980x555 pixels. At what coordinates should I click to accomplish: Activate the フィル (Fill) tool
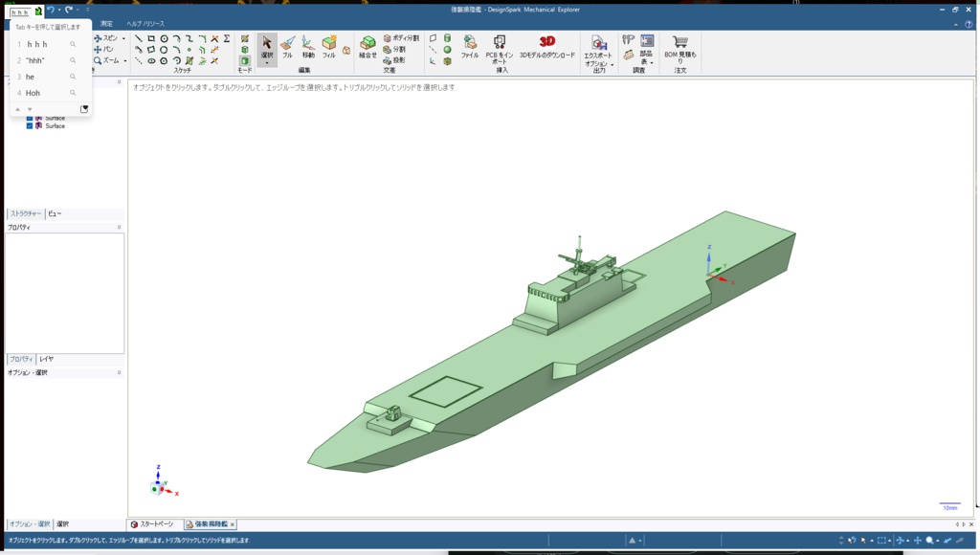(x=329, y=47)
